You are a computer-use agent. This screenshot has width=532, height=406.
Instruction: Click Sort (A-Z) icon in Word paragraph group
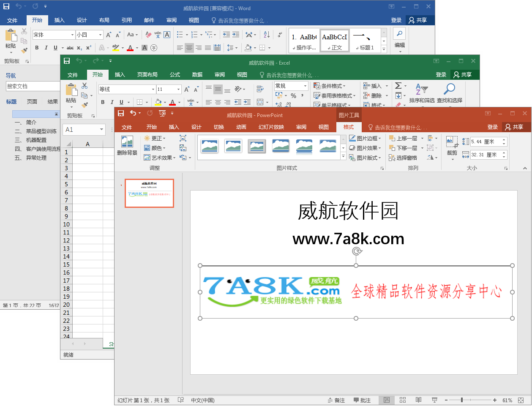click(267, 35)
